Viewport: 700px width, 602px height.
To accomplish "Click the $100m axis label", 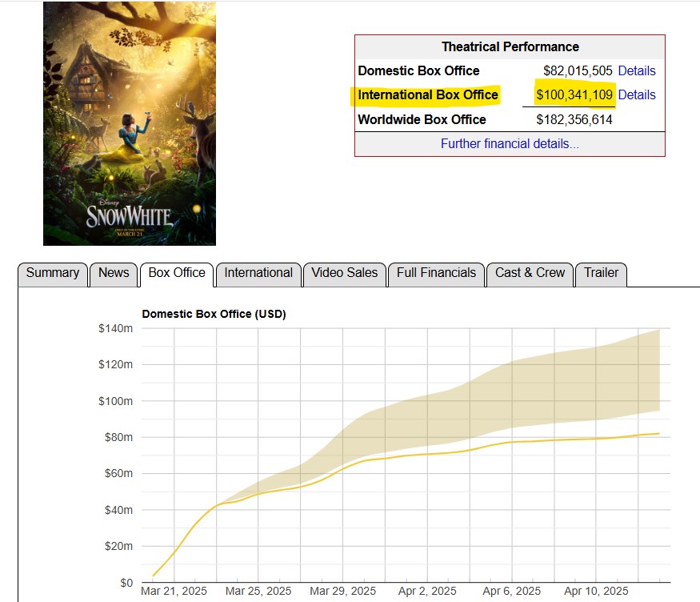I will coord(116,401).
